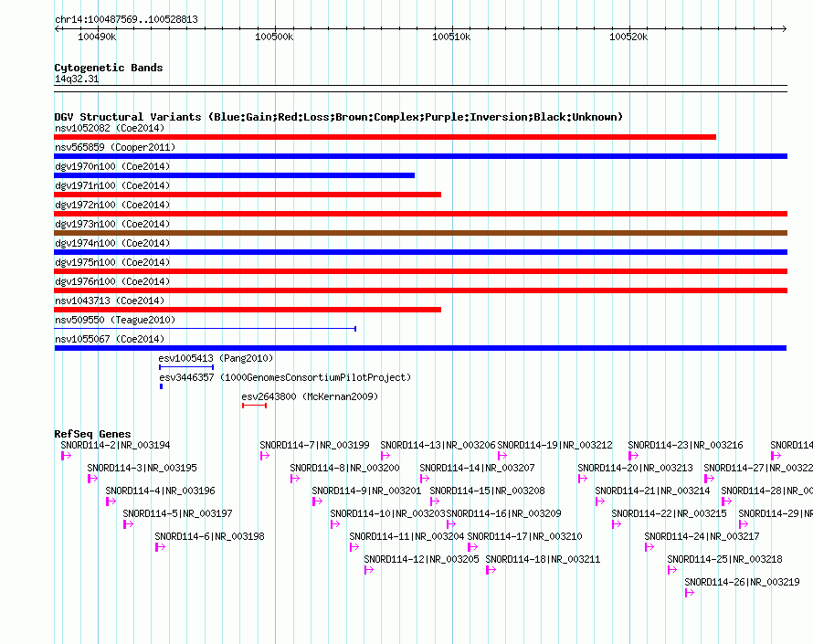Select the red span under esv2643800
Viewport: 813px width, 644px height.
click(254, 406)
